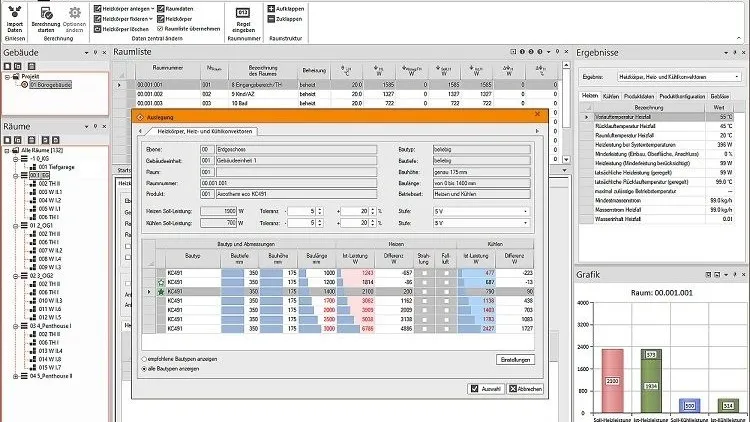The height and width of the screenshot is (422, 750).
Task: Click the Einstellungen button
Action: click(515, 360)
